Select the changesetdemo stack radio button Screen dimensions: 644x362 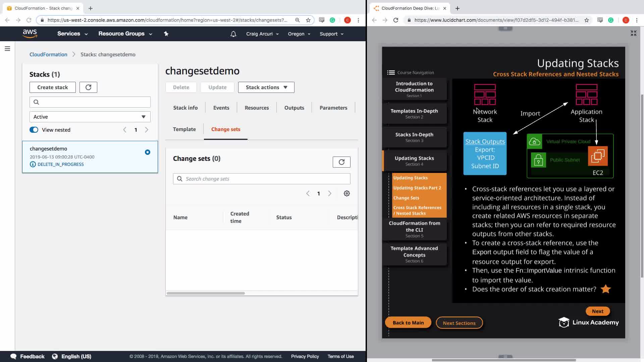pyautogui.click(x=148, y=152)
